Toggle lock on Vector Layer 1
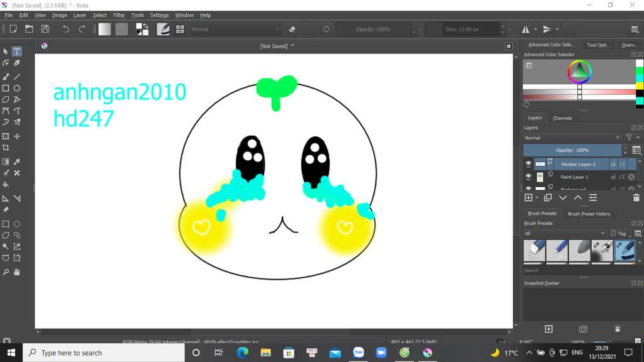The height and width of the screenshot is (362, 644). 613,164
